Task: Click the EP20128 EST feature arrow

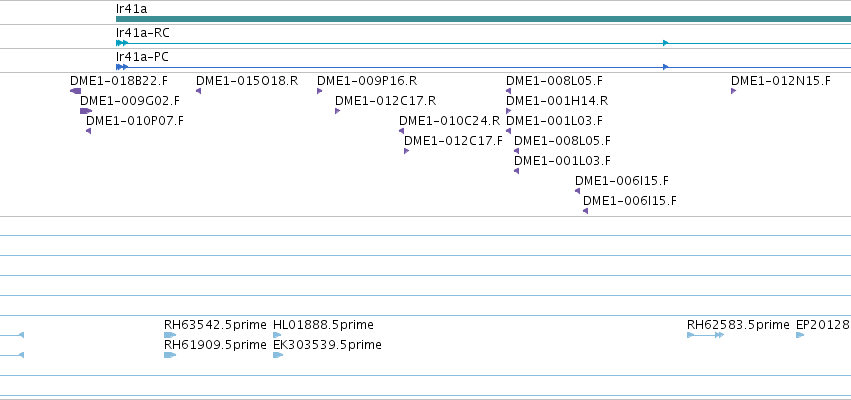Action: (x=800, y=335)
